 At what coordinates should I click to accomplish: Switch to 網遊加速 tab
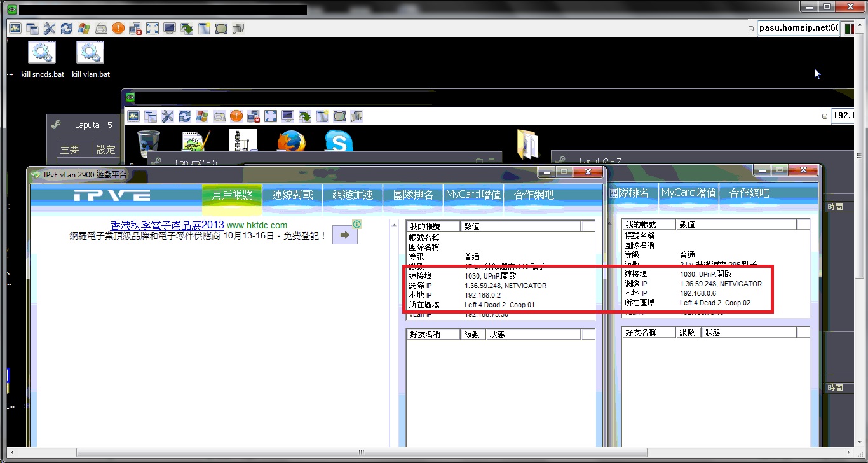point(353,195)
